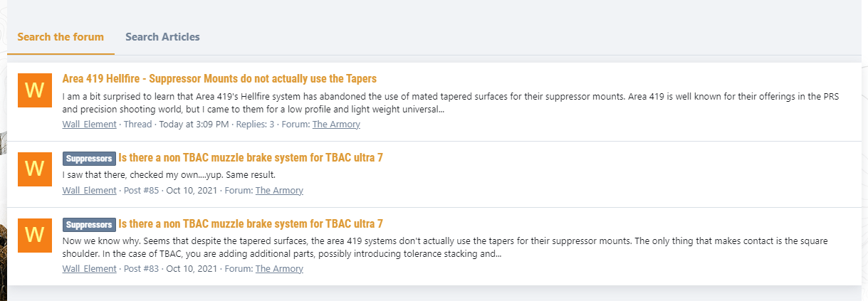Switch to the Search Articles tab
868x301 pixels.
click(162, 37)
